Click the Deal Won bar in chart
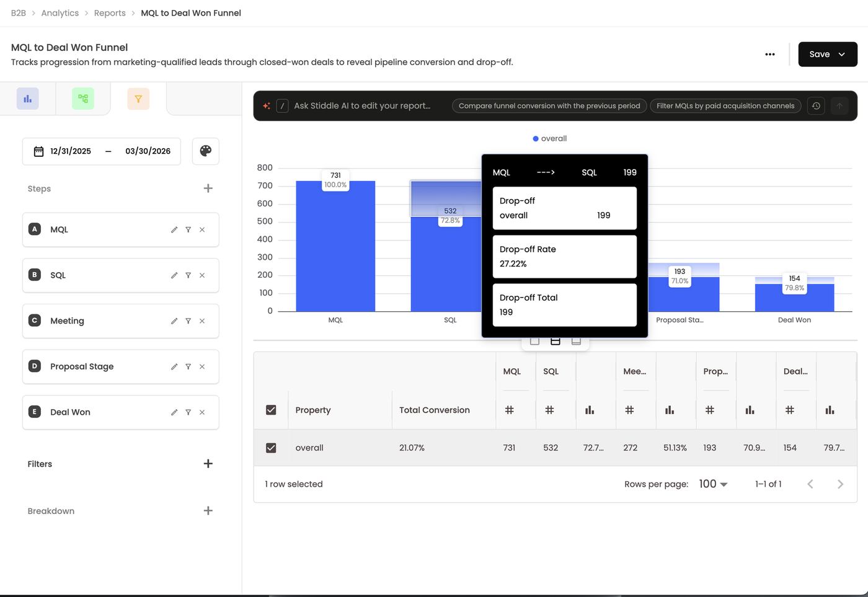 point(794,298)
